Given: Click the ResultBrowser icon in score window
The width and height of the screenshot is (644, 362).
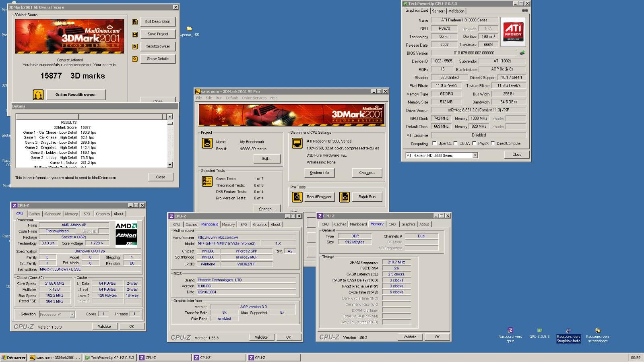Looking at the screenshot, I should point(135,47).
